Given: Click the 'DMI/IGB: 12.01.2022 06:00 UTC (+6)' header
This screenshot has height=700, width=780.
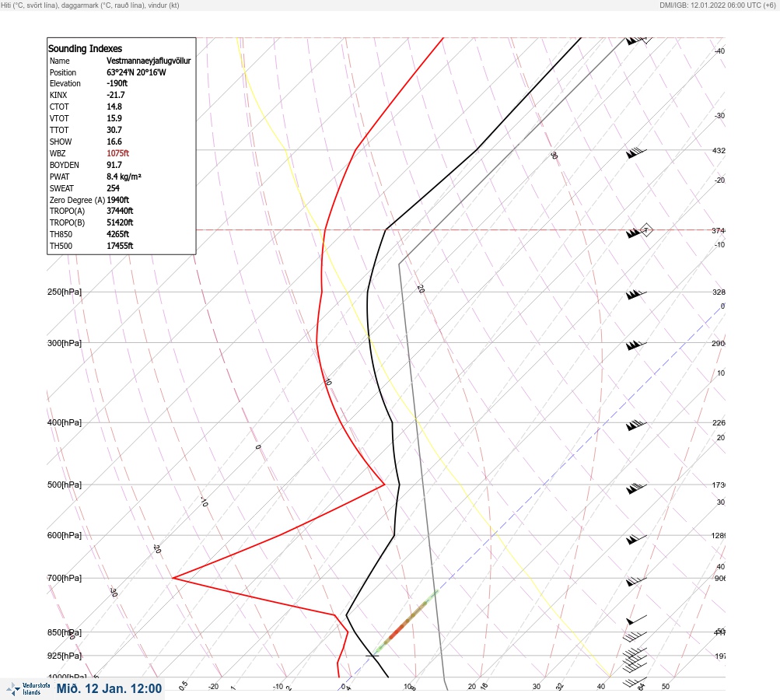Looking at the screenshot, I should pyautogui.click(x=717, y=5).
